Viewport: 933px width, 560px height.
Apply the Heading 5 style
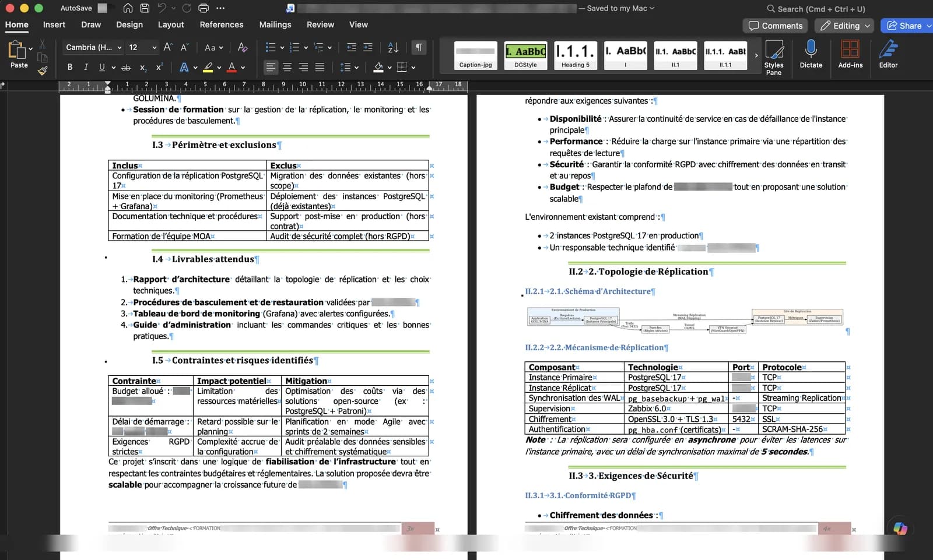(x=576, y=55)
